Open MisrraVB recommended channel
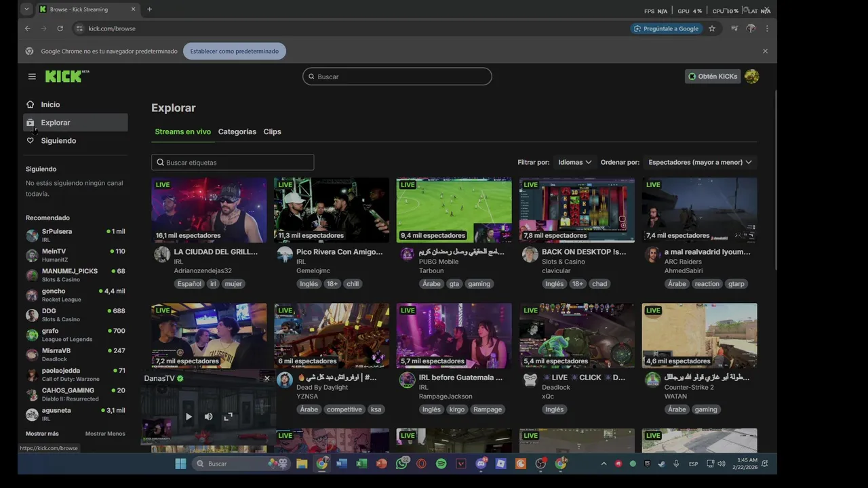The height and width of the screenshot is (488, 868). 75,354
